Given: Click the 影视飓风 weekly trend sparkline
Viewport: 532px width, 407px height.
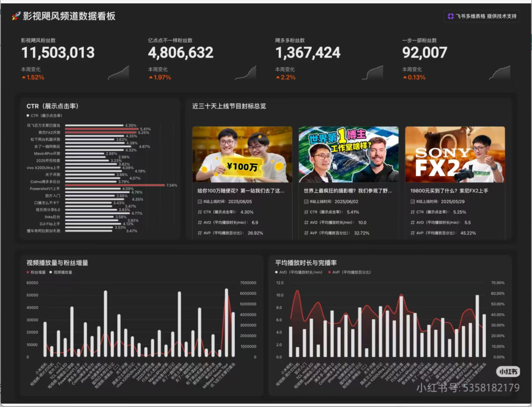Looking at the screenshot, I should 118,72.
